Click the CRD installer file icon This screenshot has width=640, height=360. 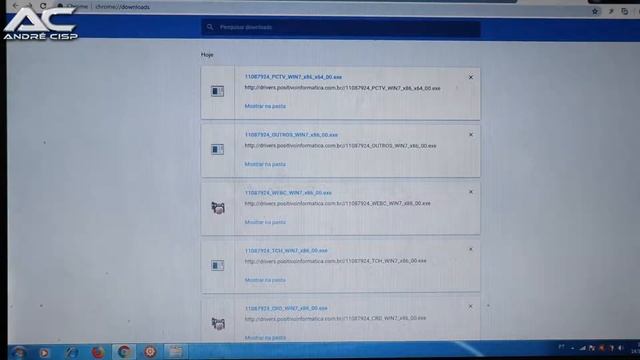tap(218, 324)
